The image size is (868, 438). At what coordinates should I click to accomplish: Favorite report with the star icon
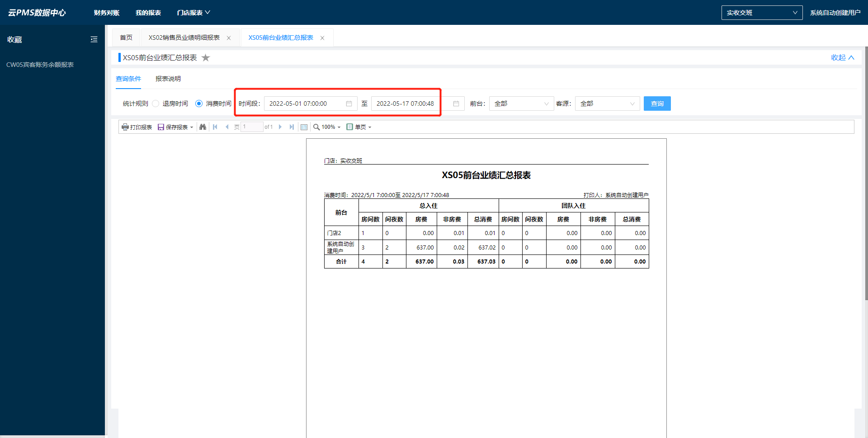[206, 57]
